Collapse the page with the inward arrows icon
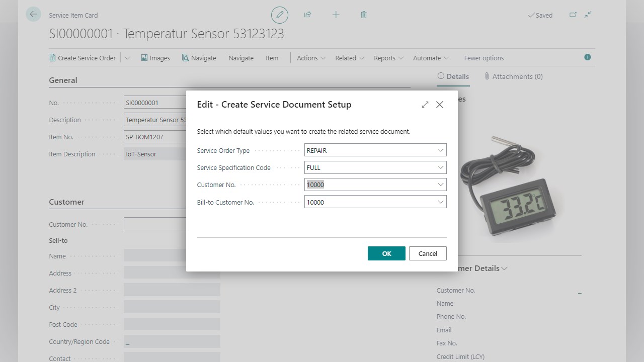The width and height of the screenshot is (644, 362). click(588, 15)
